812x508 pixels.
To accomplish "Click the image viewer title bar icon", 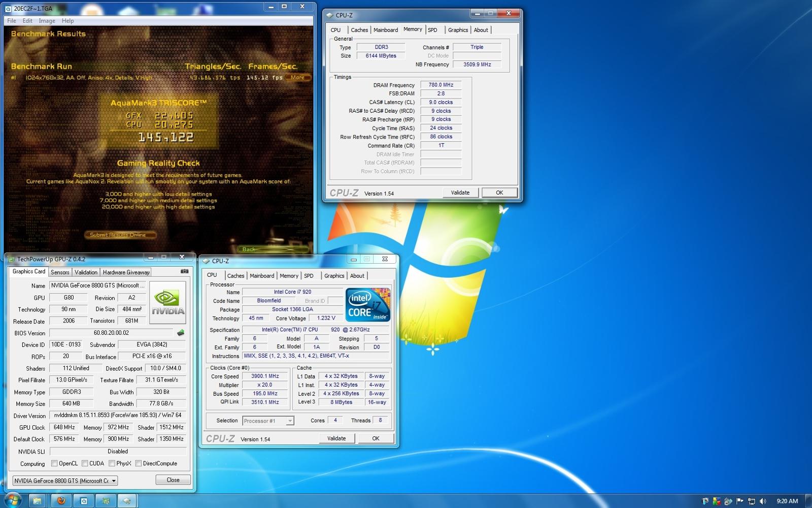I will (x=8, y=8).
